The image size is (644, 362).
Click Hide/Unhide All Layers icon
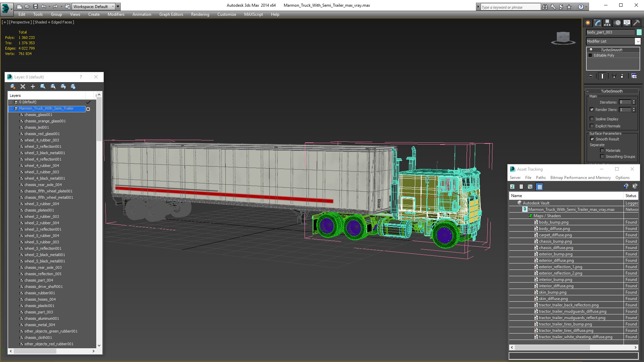(63, 86)
